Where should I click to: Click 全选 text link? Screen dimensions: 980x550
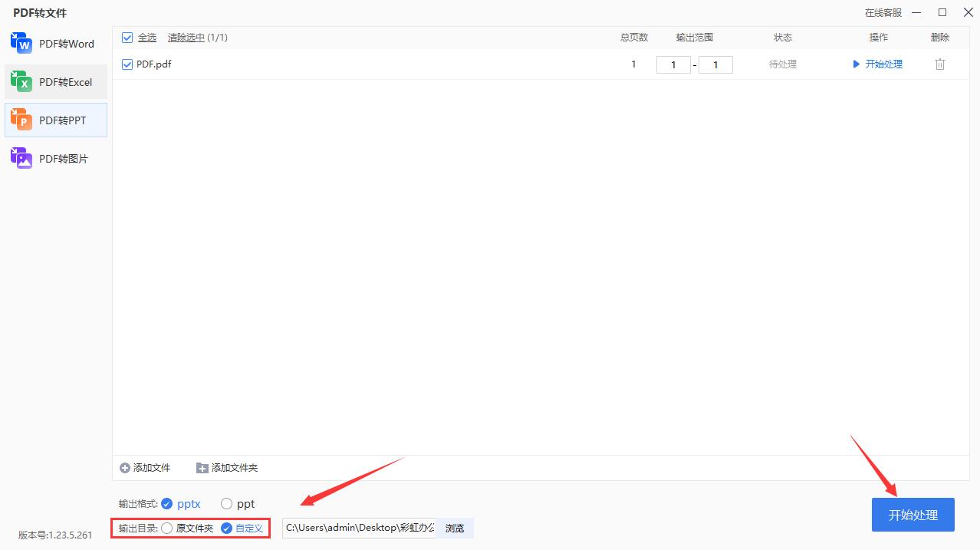coord(147,38)
